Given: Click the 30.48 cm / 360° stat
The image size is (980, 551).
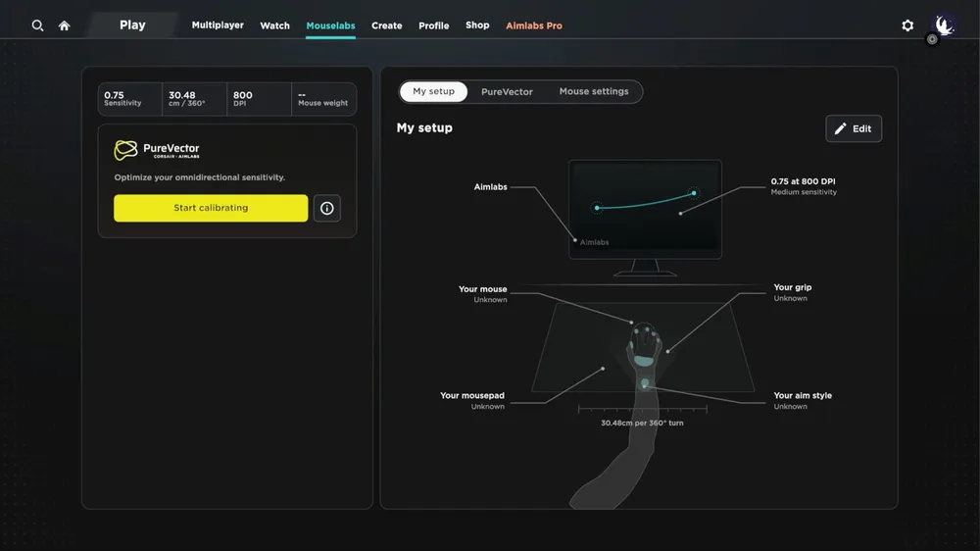Looking at the screenshot, I should (x=194, y=99).
